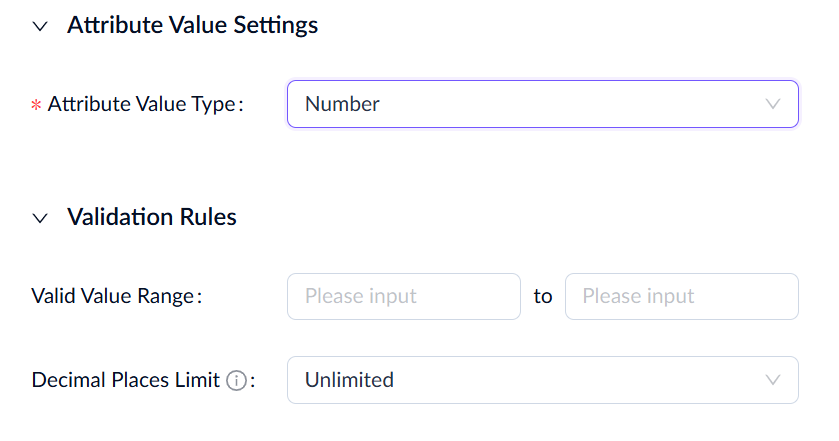This screenshot has height=441, width=839.
Task: Focus the first "Please input" placeholder
Action: 361,296
